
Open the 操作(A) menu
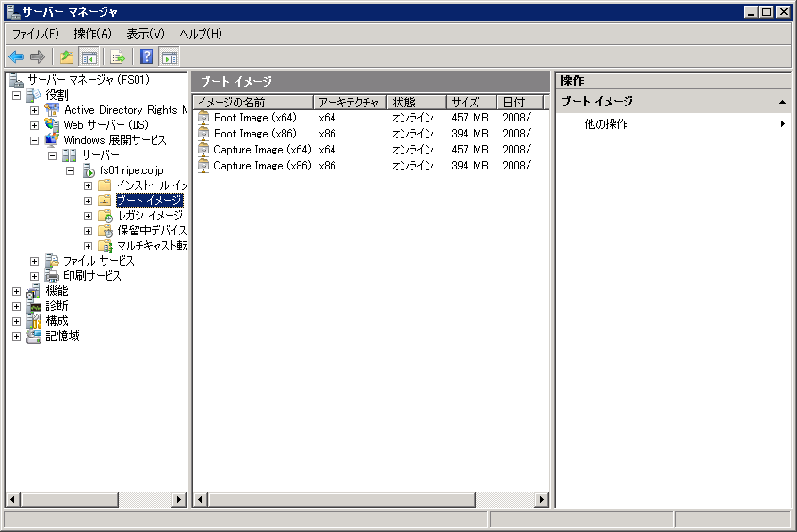(92, 34)
